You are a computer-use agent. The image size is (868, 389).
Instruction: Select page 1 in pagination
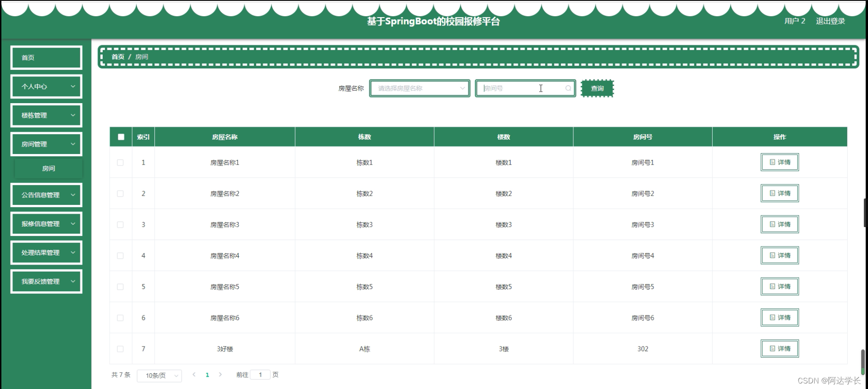(207, 375)
